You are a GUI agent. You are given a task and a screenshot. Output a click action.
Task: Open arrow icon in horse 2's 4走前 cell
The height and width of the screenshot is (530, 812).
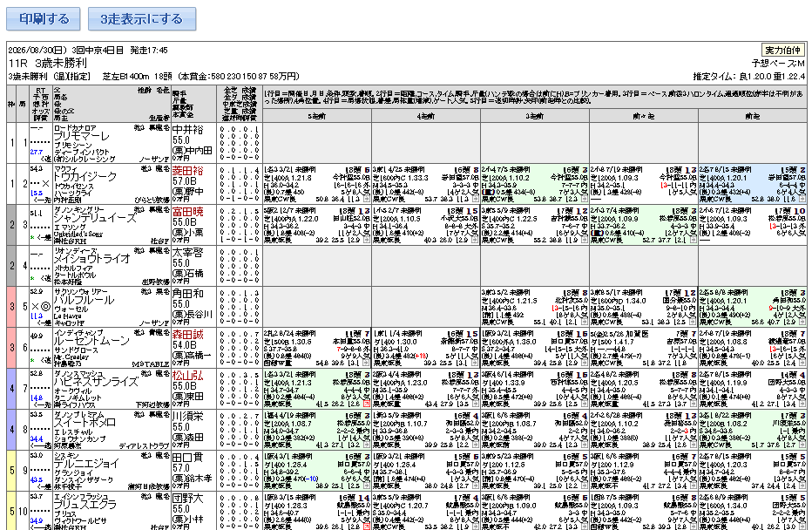tap(476, 199)
